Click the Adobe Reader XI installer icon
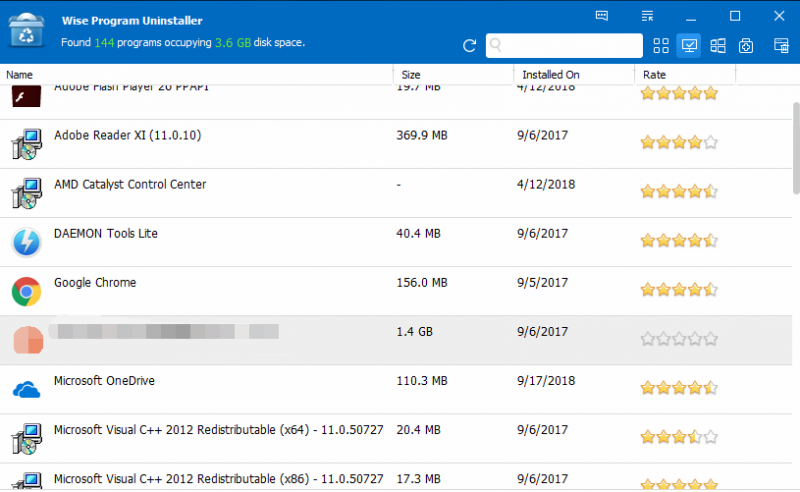The image size is (800, 492). point(27,144)
